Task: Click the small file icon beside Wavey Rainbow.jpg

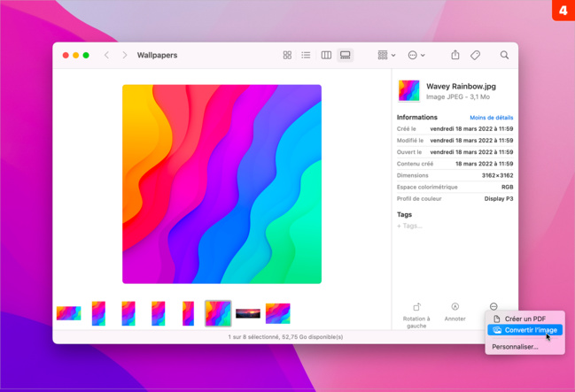Action: coord(409,90)
